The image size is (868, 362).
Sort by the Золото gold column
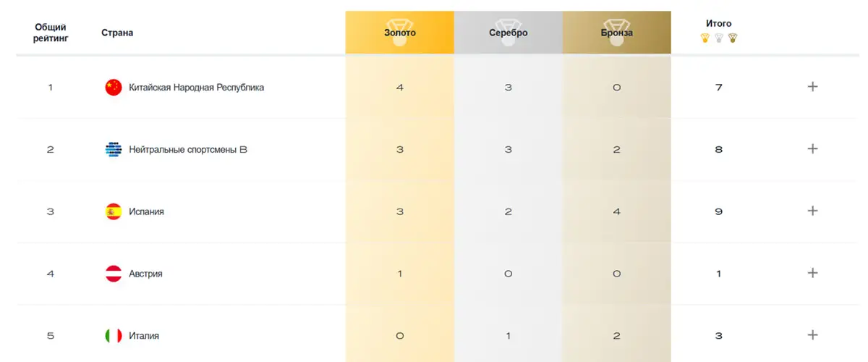coord(400,33)
